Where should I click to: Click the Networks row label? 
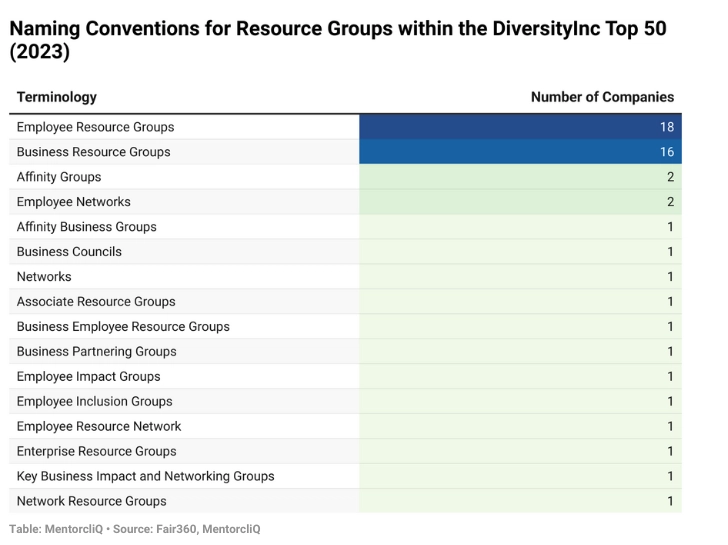[x=44, y=277]
